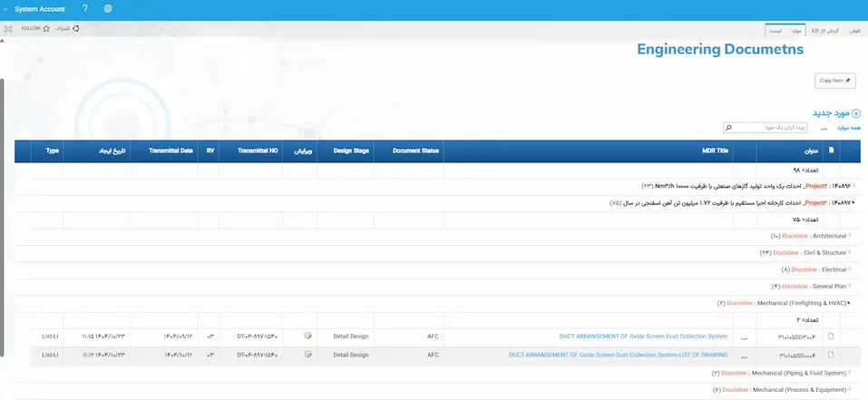Open the DUCT ARRANGEMENT LIST OF DRAWING link
The height and width of the screenshot is (400, 868).
(619, 355)
